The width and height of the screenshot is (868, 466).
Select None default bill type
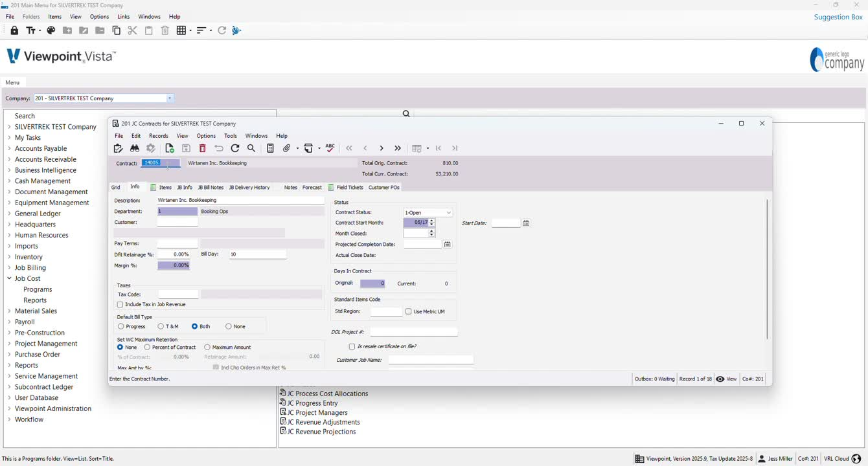click(229, 326)
